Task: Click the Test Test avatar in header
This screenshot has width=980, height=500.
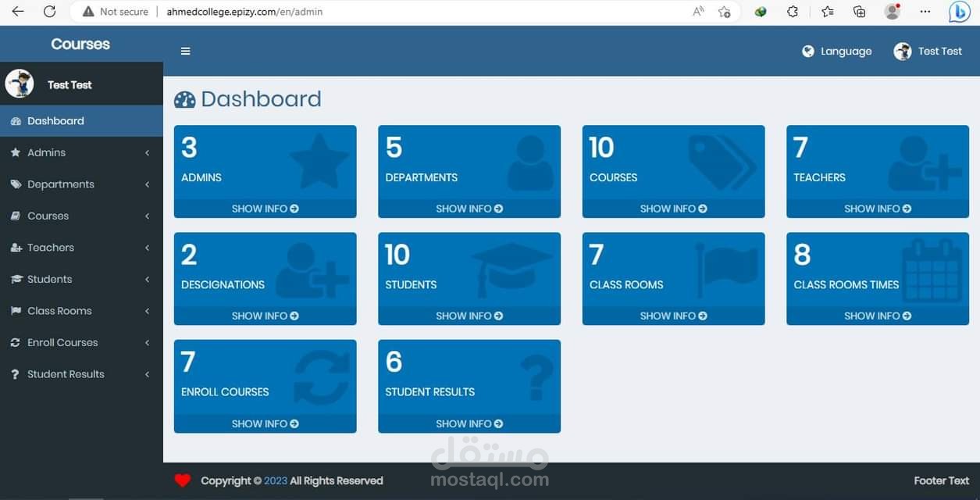Action: coord(903,52)
